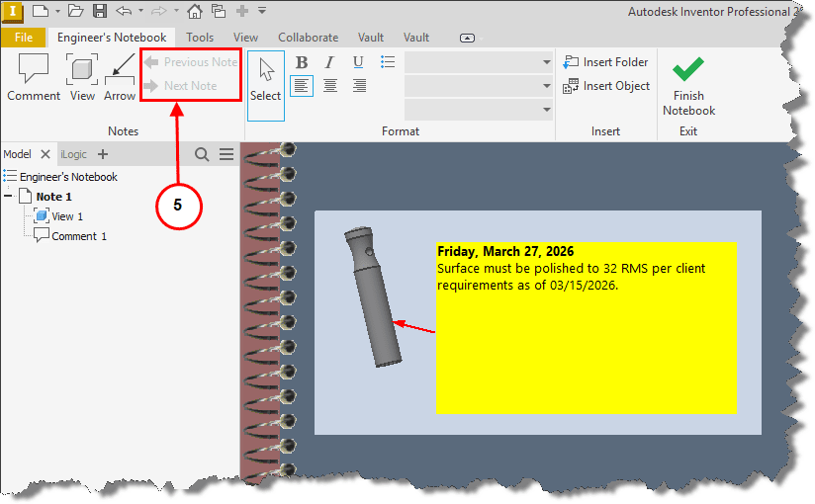
Task: Click the Home icon in quick access toolbar
Action: pos(195,11)
